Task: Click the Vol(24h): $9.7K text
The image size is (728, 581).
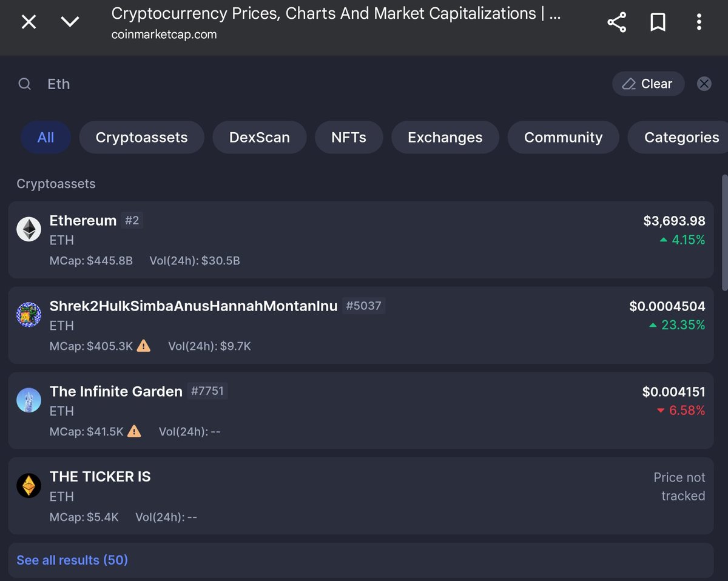Action: pyautogui.click(x=209, y=346)
